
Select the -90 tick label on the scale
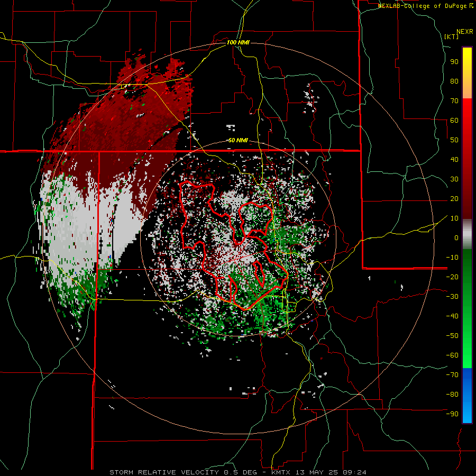coord(452,414)
